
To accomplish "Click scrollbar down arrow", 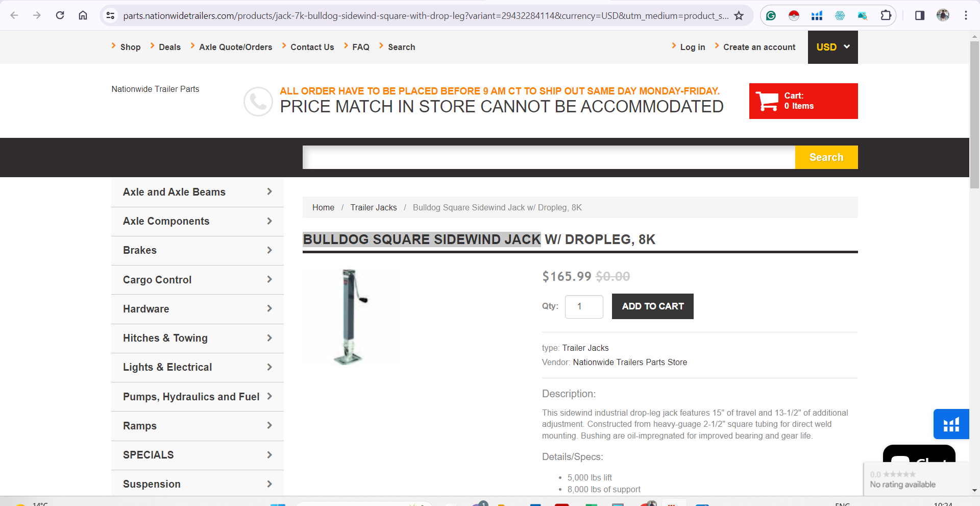I will [974, 490].
